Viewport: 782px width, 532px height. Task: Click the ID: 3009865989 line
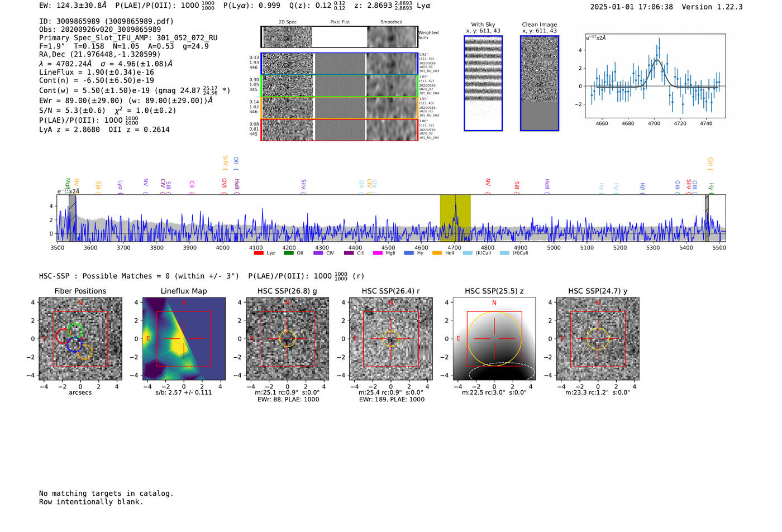click(106, 21)
